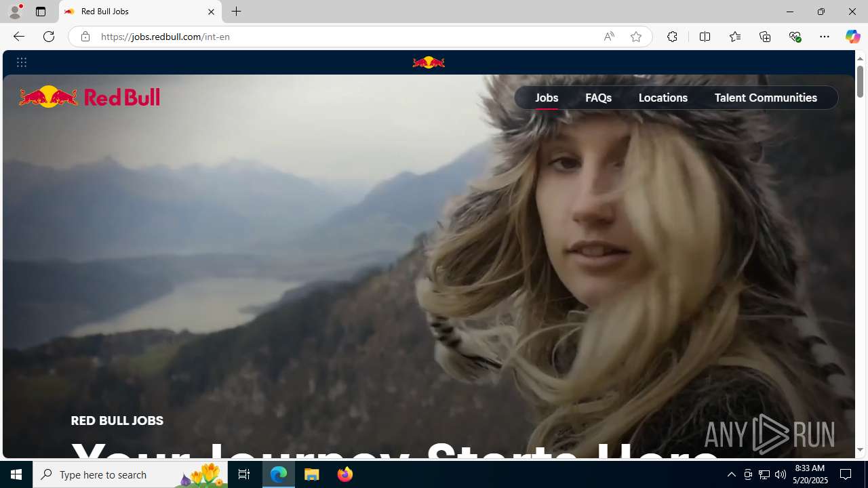Click the small Red Bull bulls logo in top bar
Image resolution: width=868 pixels, height=488 pixels.
429,62
